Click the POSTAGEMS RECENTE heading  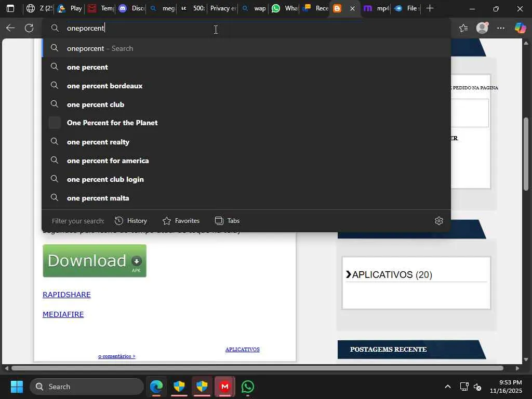coord(388,350)
